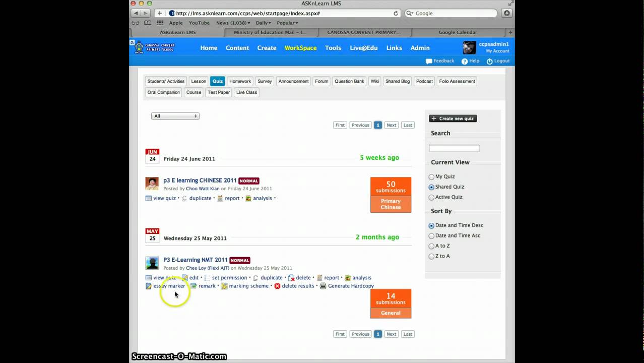Image resolution: width=644 pixels, height=363 pixels.
Task: Click the analysis icon for Chinese quiz
Action: point(248,198)
